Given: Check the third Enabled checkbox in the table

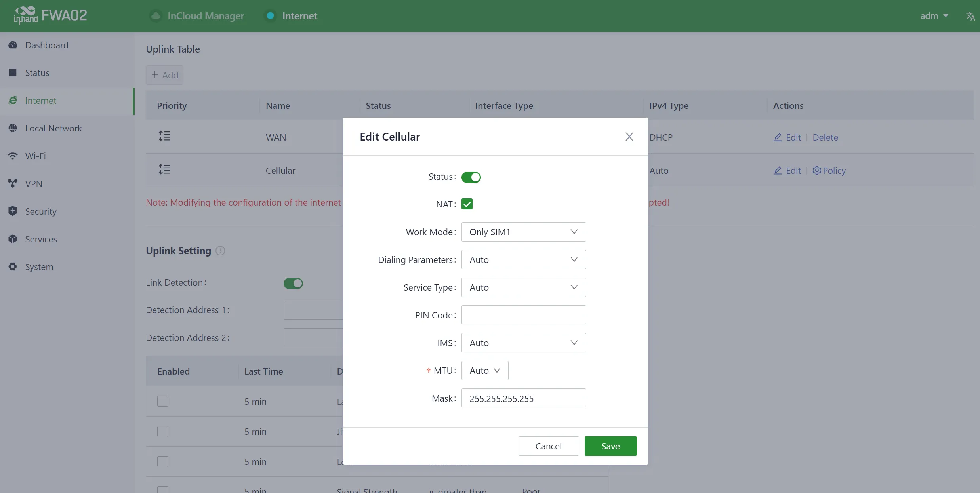Looking at the screenshot, I should [x=163, y=461].
